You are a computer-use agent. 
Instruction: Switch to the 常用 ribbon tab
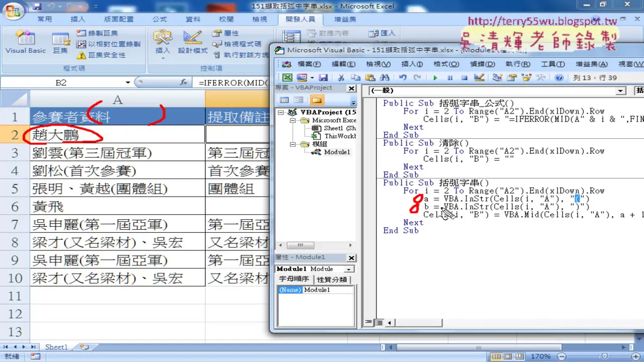pos(45,19)
